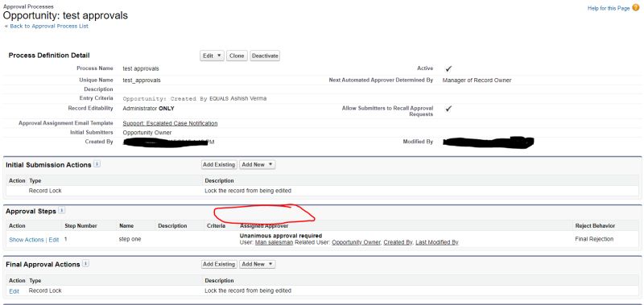Click info icon beside Final Approval Actions
The image size is (644, 305).
coord(86,264)
